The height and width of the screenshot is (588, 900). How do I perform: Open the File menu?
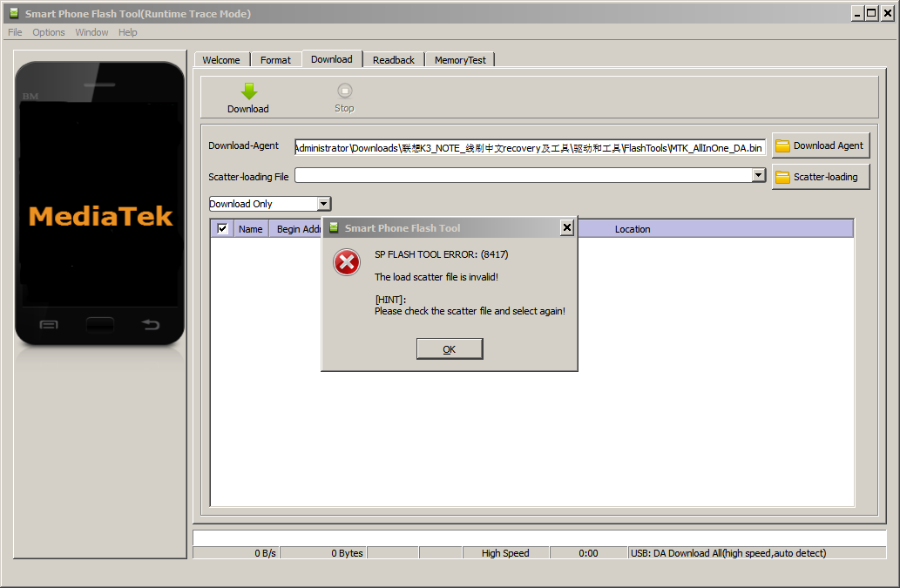[15, 32]
